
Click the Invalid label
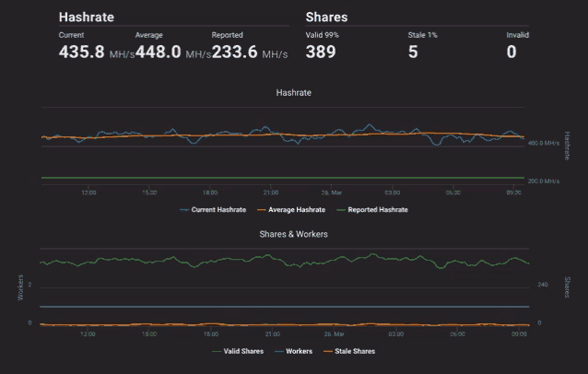pyautogui.click(x=518, y=35)
